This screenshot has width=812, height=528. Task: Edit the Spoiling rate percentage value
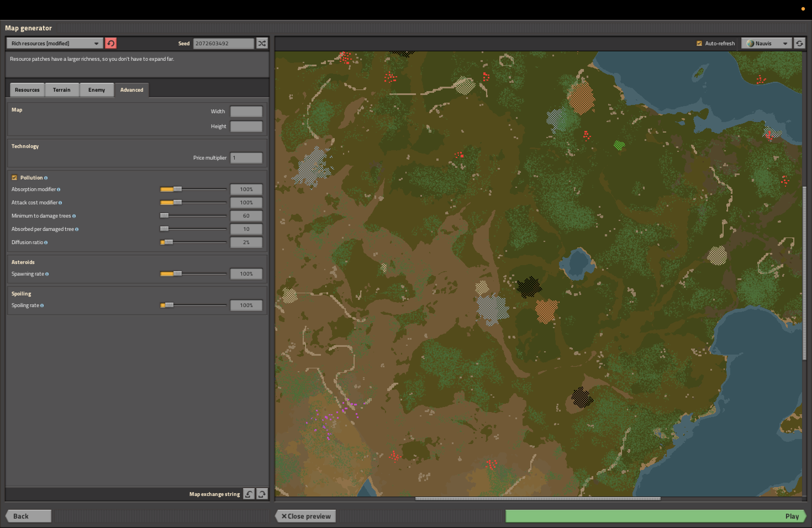(x=246, y=305)
